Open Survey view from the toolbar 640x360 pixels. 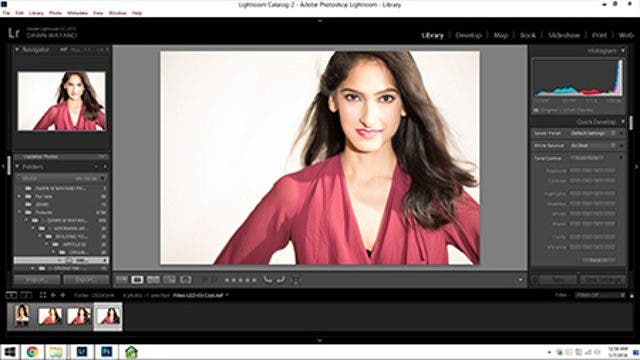[169, 280]
